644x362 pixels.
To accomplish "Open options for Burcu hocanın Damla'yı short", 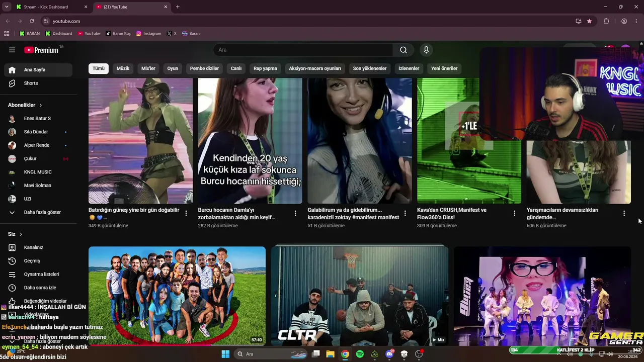I will (295, 214).
